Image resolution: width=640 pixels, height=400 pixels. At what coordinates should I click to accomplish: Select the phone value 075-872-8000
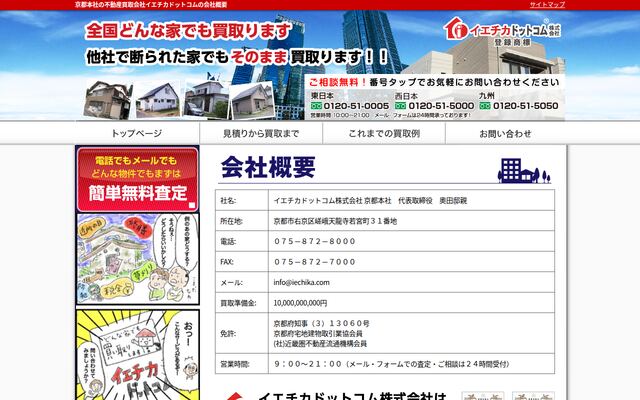point(315,242)
